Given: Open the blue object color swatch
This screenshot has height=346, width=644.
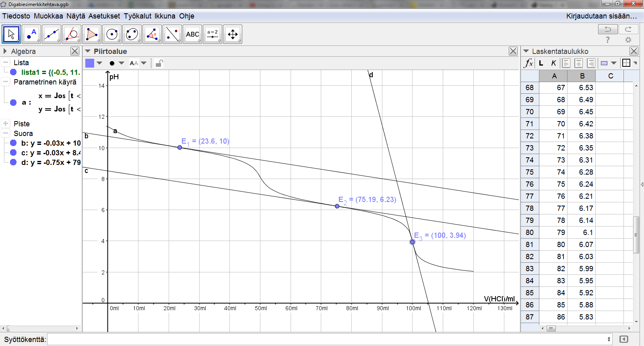Looking at the screenshot, I should coord(90,63).
